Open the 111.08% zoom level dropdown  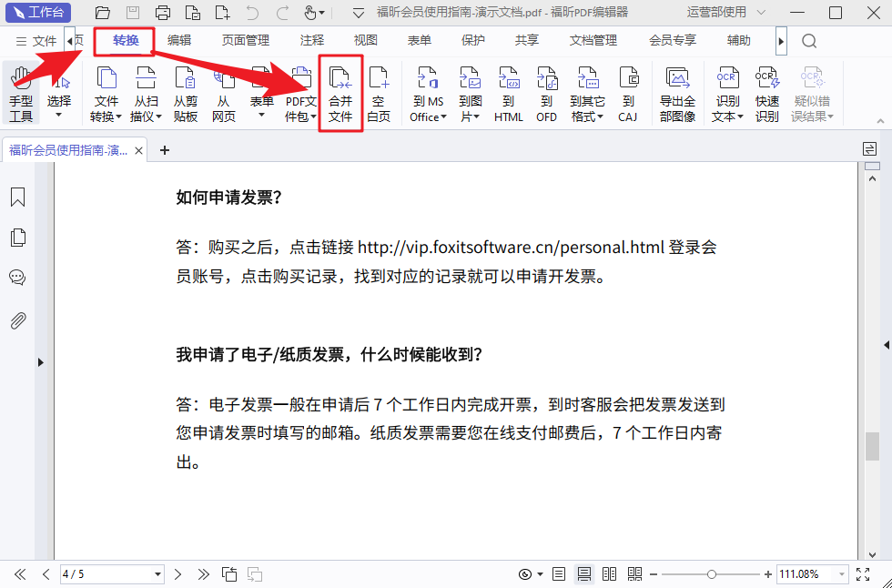pyautogui.click(x=840, y=574)
